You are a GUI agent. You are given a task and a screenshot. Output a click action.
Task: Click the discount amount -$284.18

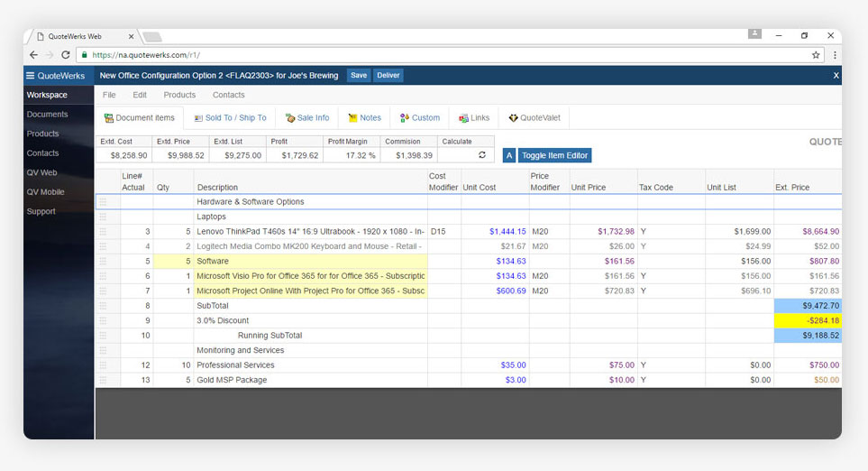[x=808, y=321]
